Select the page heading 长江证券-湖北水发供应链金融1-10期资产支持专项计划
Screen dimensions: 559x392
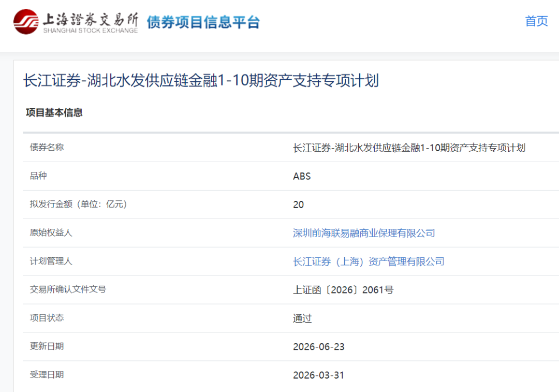click(201, 80)
